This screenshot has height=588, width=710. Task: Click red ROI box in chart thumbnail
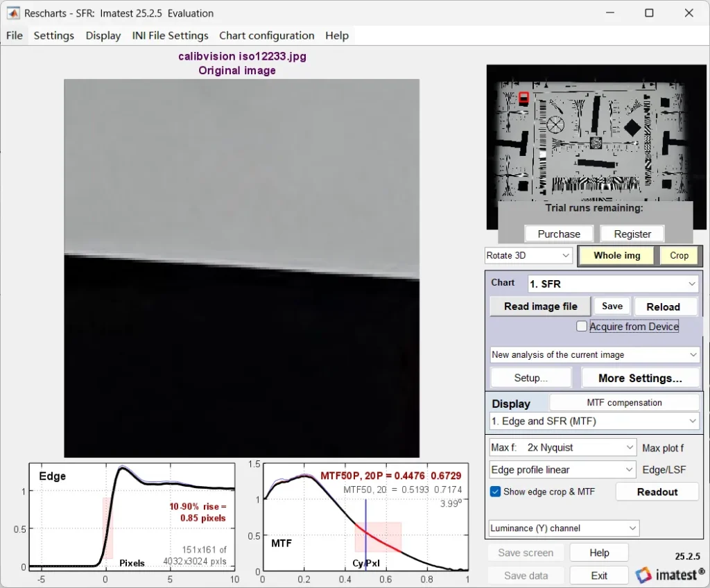tap(524, 97)
